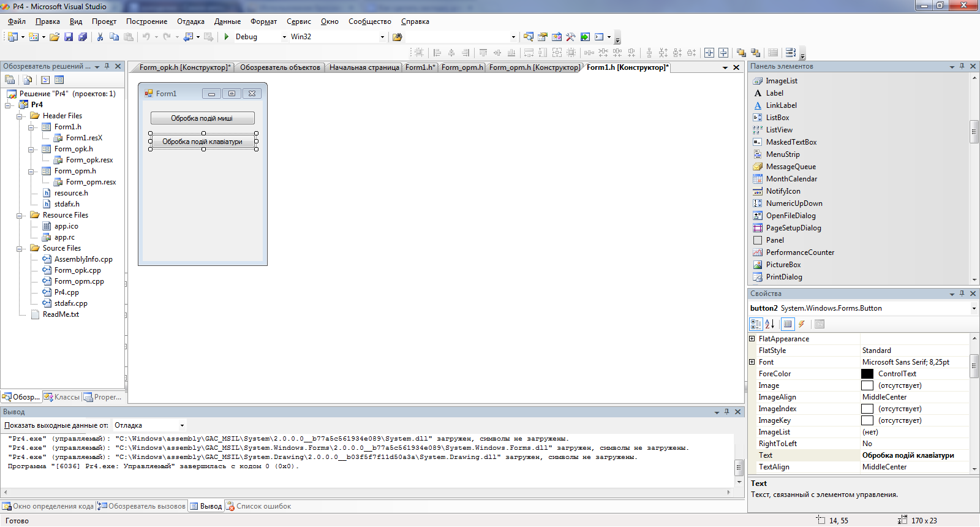The height and width of the screenshot is (527, 980).
Task: Click the Start Page icon with green arrow
Action: pyautogui.click(x=585, y=37)
